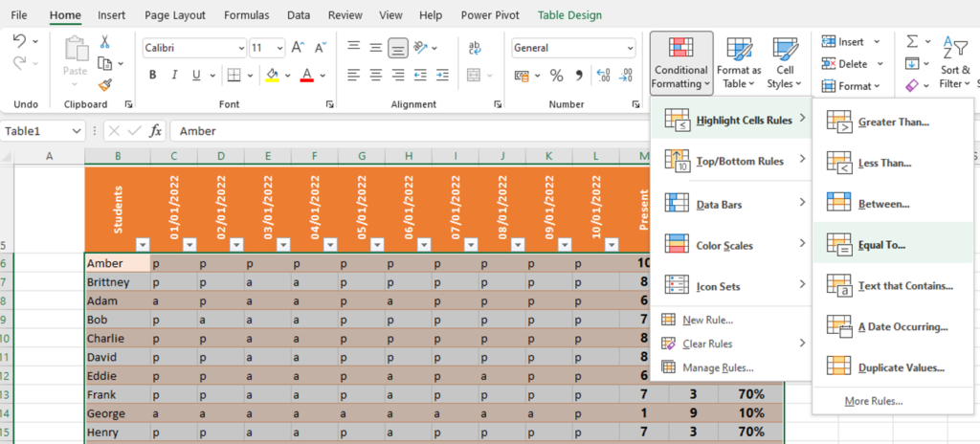This screenshot has height=444, width=980.
Task: Click the Insert Function fx icon
Action: click(155, 131)
